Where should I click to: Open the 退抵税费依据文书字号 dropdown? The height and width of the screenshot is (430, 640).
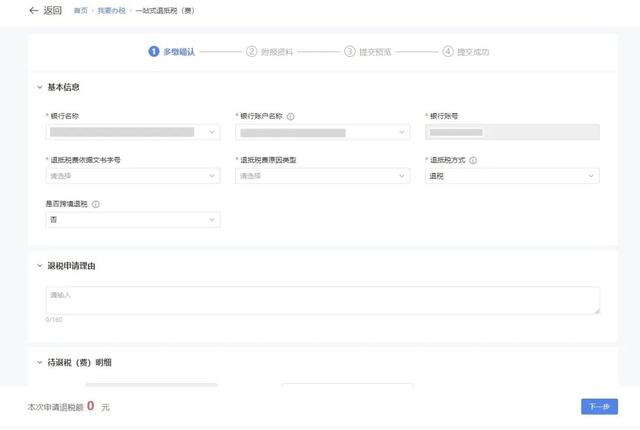(x=133, y=176)
